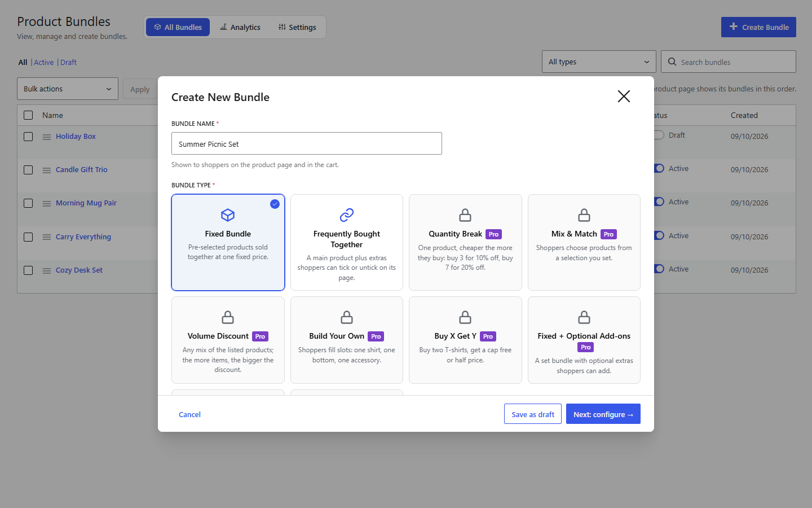Open the Holiday Box bundle link
The width and height of the screenshot is (812, 508).
point(76,137)
